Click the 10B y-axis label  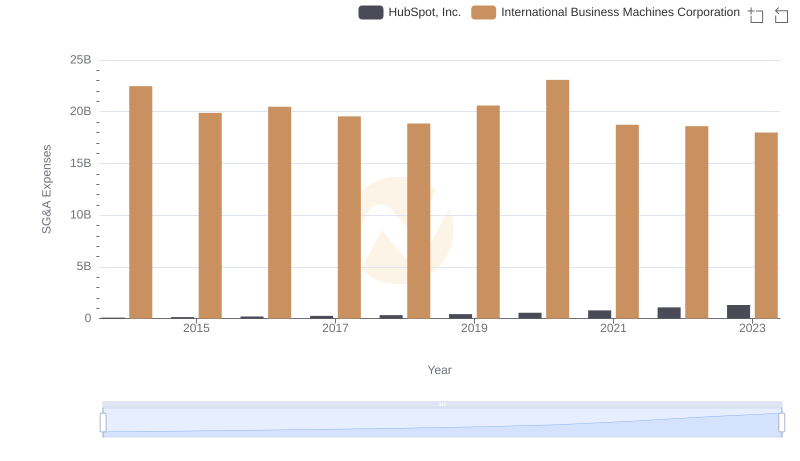(81, 215)
